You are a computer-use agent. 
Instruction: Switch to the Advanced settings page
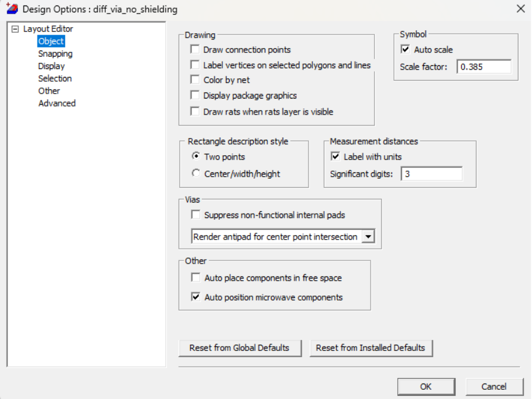pos(57,103)
